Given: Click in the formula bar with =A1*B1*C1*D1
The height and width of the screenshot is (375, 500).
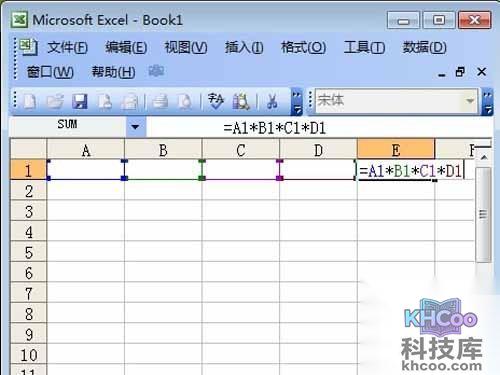Looking at the screenshot, I should (319, 128).
